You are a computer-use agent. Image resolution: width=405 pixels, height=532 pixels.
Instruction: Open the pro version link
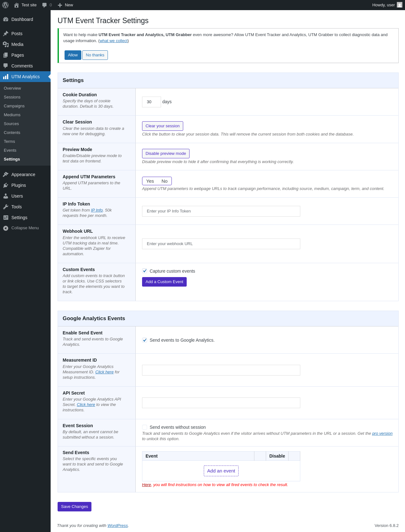pyautogui.click(x=382, y=434)
